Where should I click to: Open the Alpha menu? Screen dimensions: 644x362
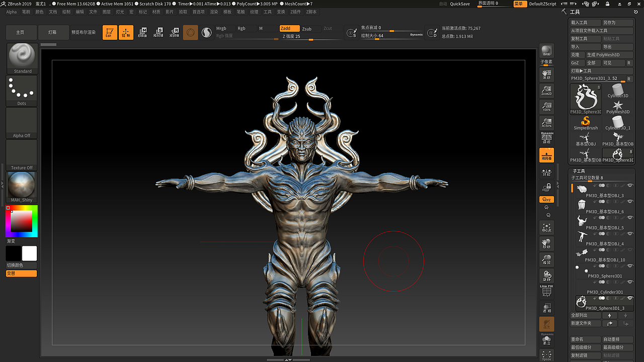(11, 12)
